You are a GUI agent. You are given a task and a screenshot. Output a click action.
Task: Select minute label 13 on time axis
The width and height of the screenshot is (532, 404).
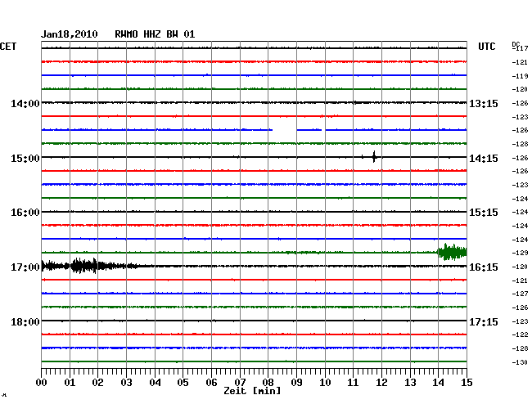[410, 382]
